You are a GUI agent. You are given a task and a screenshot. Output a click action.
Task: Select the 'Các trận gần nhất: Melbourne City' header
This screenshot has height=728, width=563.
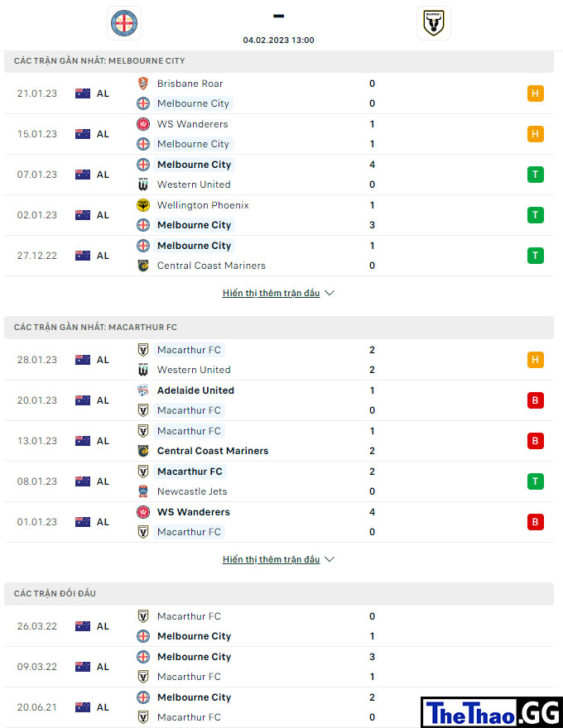[x=279, y=61]
